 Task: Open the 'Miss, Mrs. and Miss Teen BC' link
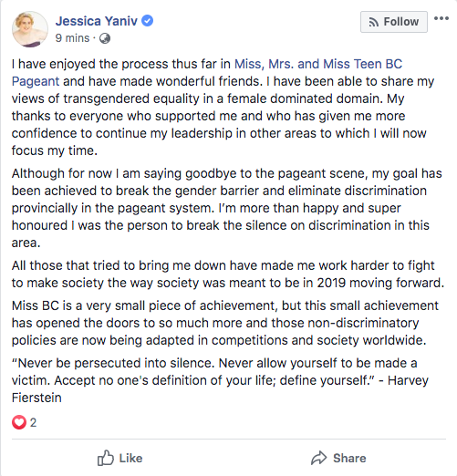[318, 64]
